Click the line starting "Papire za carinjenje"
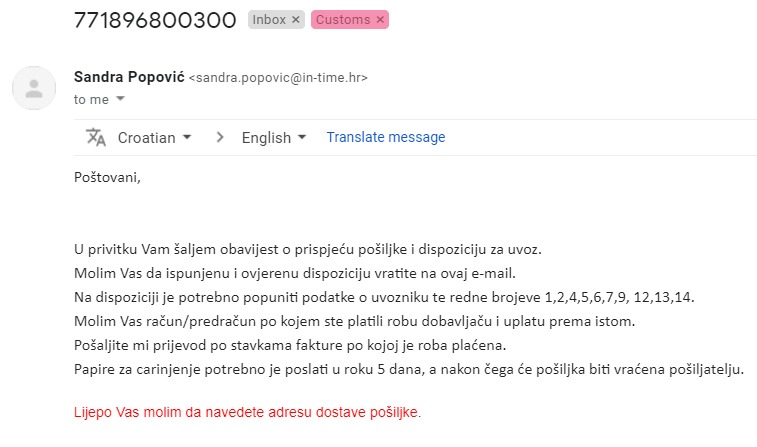 click(408, 369)
